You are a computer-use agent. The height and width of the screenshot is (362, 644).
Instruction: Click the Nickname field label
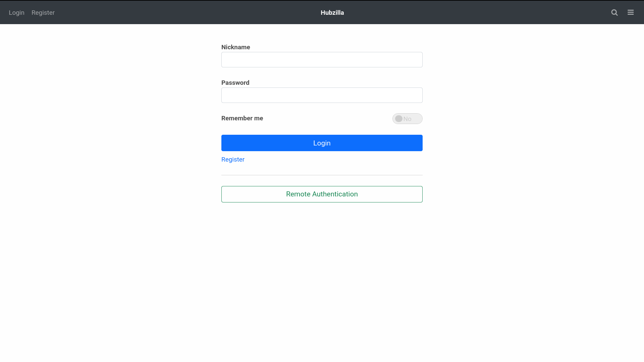(235, 47)
